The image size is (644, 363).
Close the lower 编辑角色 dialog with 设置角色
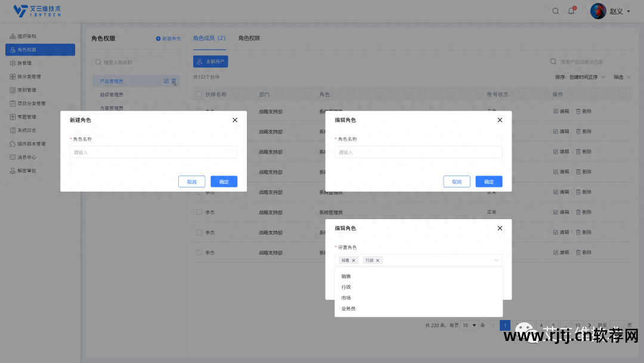(500, 228)
